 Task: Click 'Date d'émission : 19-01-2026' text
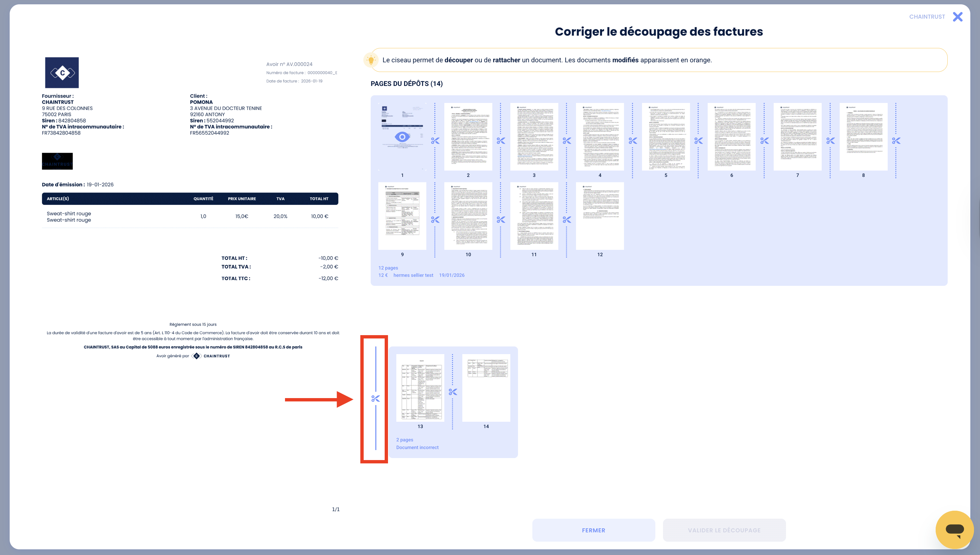[x=78, y=185]
